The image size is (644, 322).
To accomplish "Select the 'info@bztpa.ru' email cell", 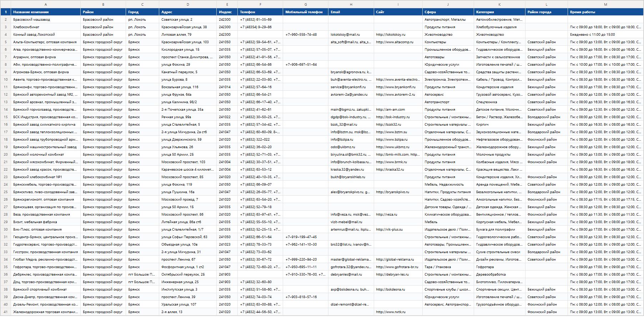I will 351,140.
